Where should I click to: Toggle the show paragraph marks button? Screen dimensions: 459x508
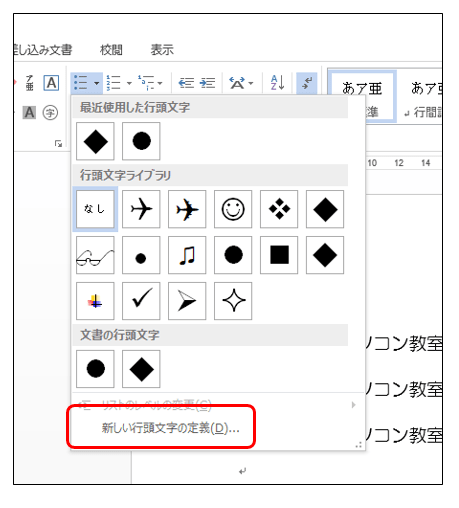pyautogui.click(x=307, y=83)
